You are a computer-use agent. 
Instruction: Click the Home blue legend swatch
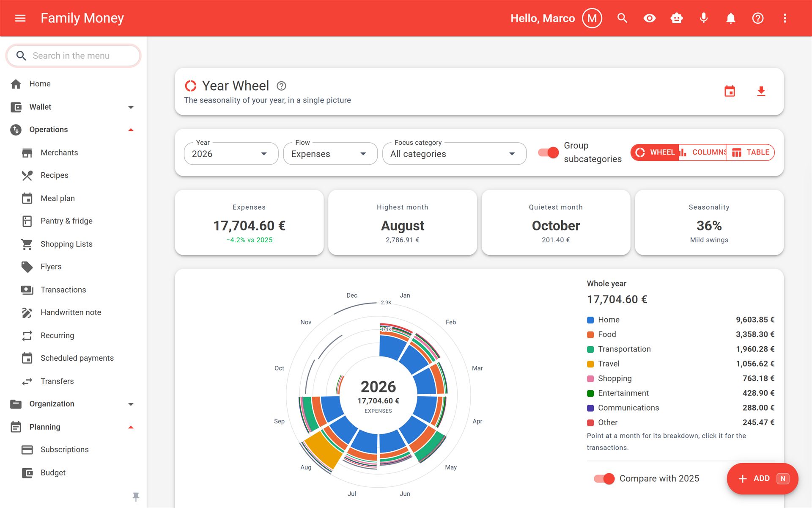click(x=590, y=320)
